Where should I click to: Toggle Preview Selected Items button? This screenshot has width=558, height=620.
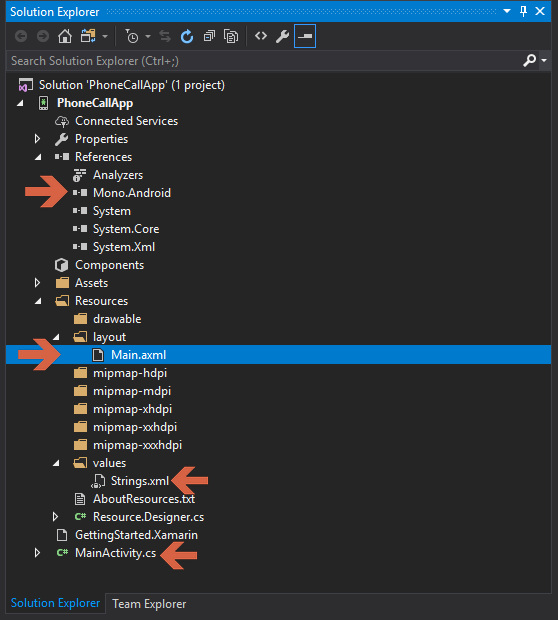(x=305, y=36)
